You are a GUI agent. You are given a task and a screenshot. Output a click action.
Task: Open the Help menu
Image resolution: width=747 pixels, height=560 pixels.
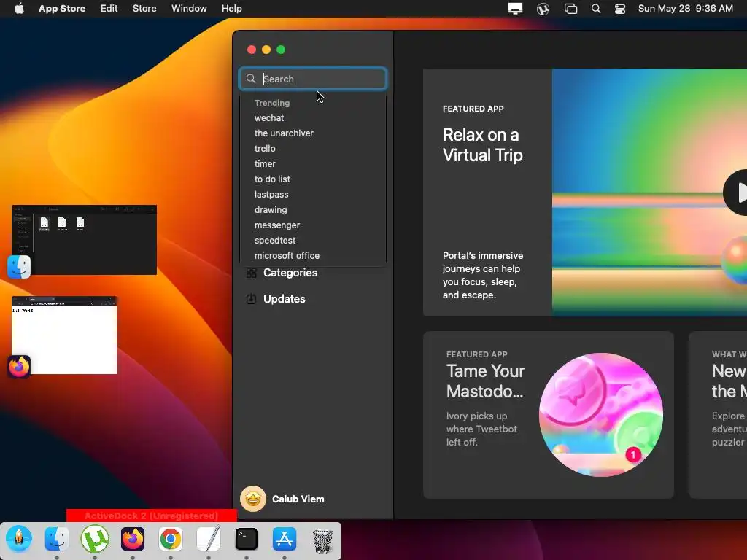[x=231, y=8]
